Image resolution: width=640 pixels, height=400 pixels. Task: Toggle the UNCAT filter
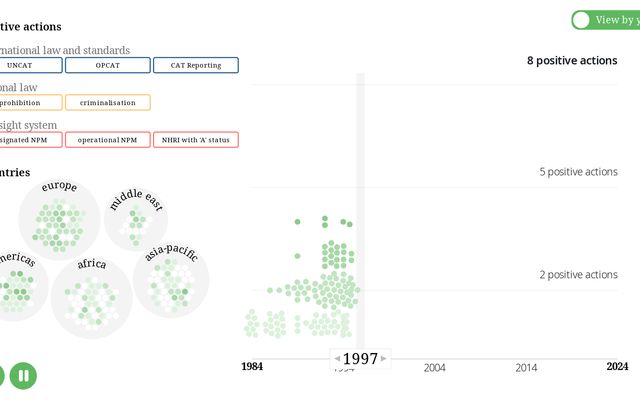29,65
